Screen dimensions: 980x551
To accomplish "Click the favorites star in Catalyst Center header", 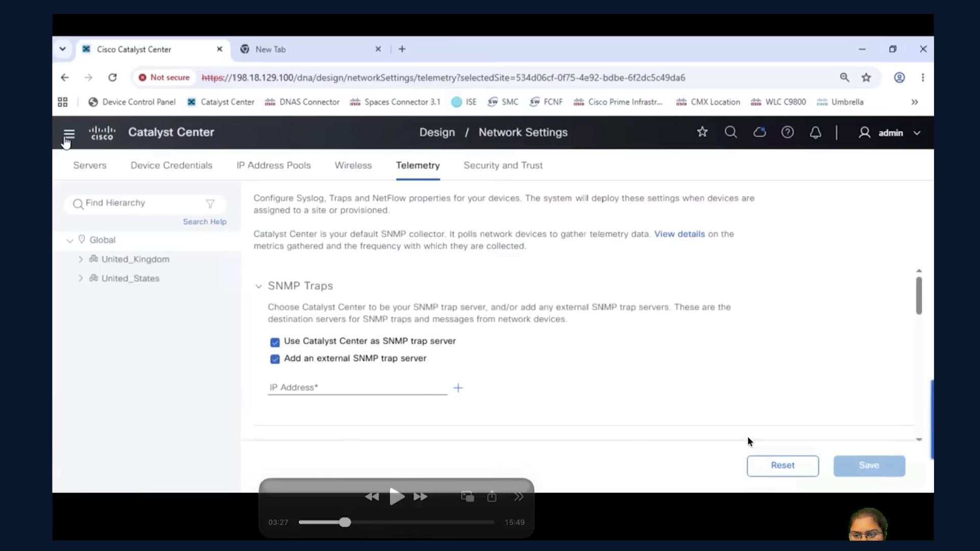I will tap(702, 132).
